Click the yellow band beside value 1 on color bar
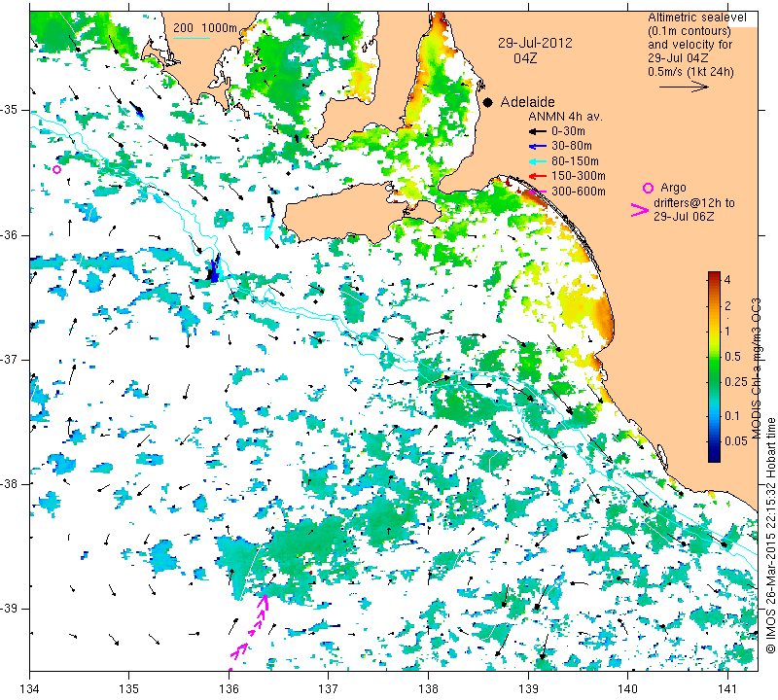778x700 pixels. pyautogui.click(x=714, y=331)
